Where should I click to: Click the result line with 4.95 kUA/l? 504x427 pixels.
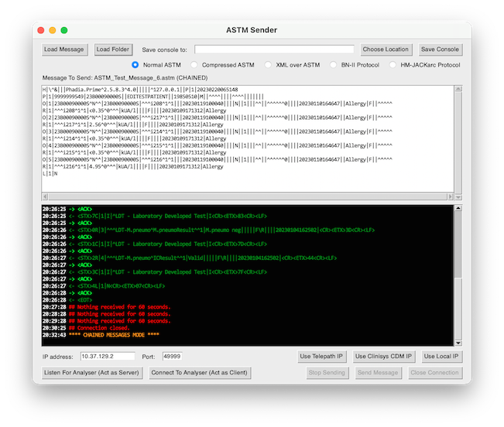132,166
